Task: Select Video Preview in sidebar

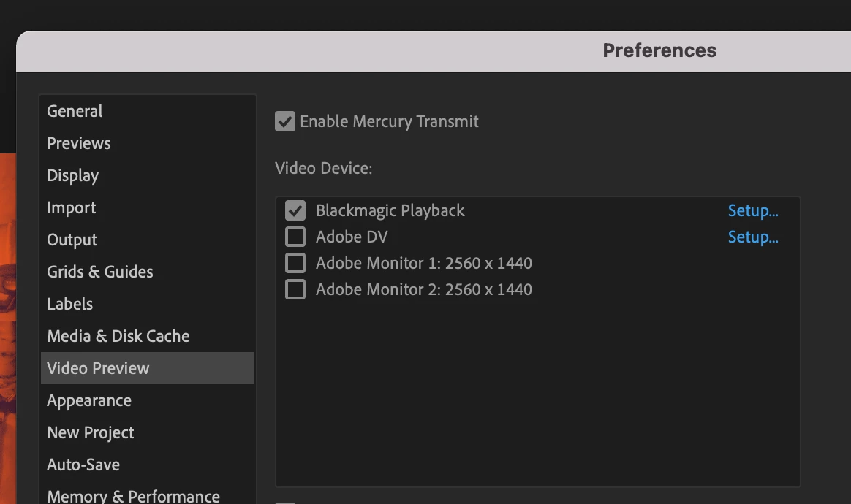Action: tap(98, 368)
